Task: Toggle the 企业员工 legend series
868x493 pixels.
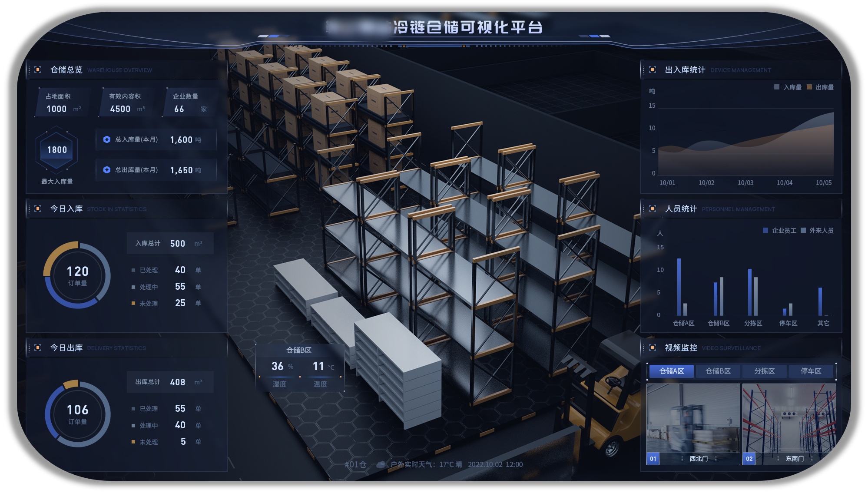Action: [780, 231]
